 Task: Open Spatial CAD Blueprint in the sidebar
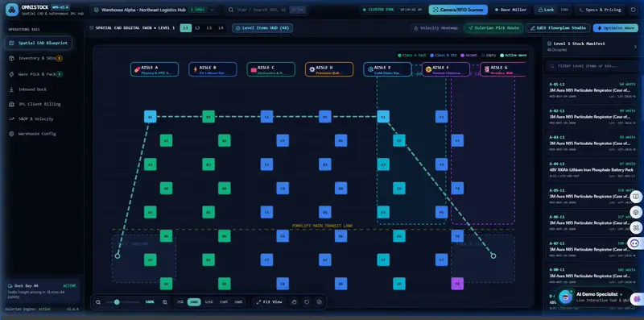39,44
